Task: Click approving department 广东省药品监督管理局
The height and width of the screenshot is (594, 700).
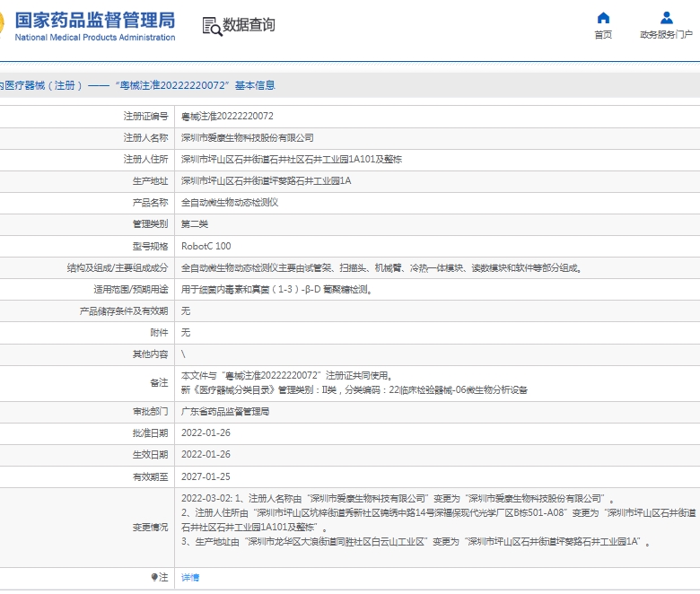Action: 225,412
